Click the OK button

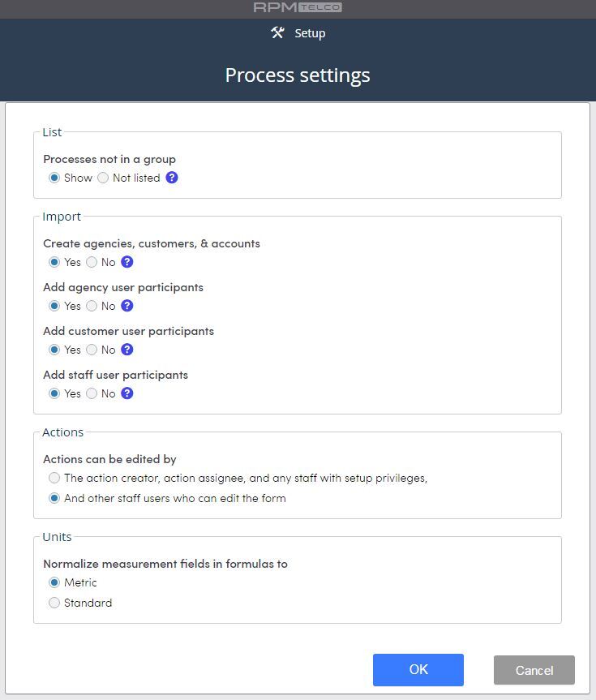point(418,670)
